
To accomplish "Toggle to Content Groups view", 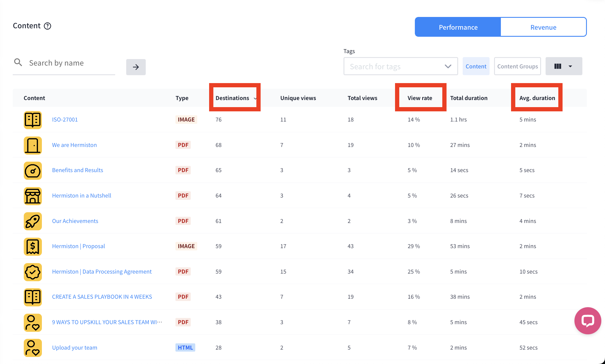I will 517,66.
